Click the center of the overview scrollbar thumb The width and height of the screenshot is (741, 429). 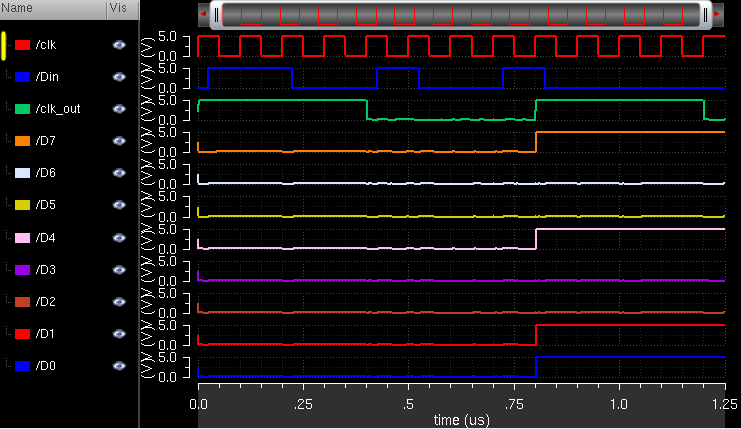point(462,15)
